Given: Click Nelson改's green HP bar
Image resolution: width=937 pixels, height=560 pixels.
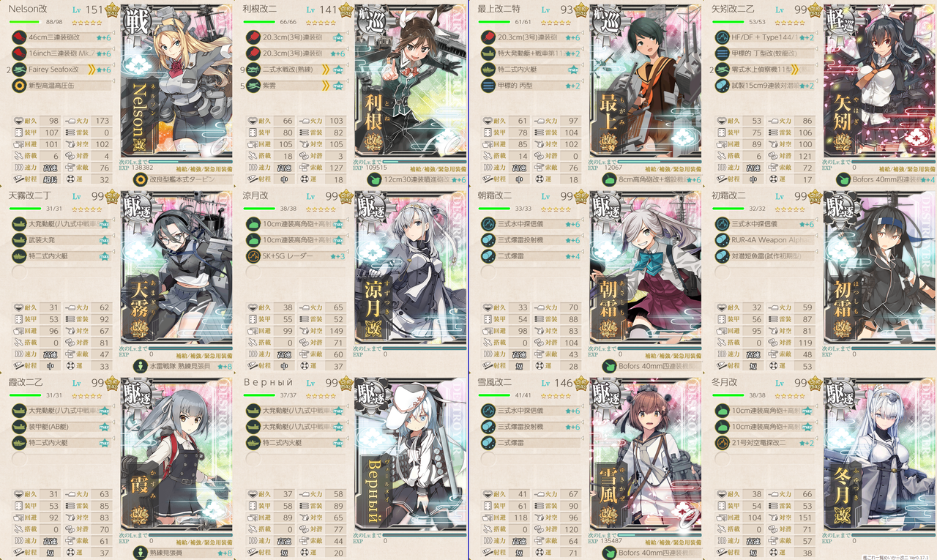Looking at the screenshot, I should (x=24, y=22).
